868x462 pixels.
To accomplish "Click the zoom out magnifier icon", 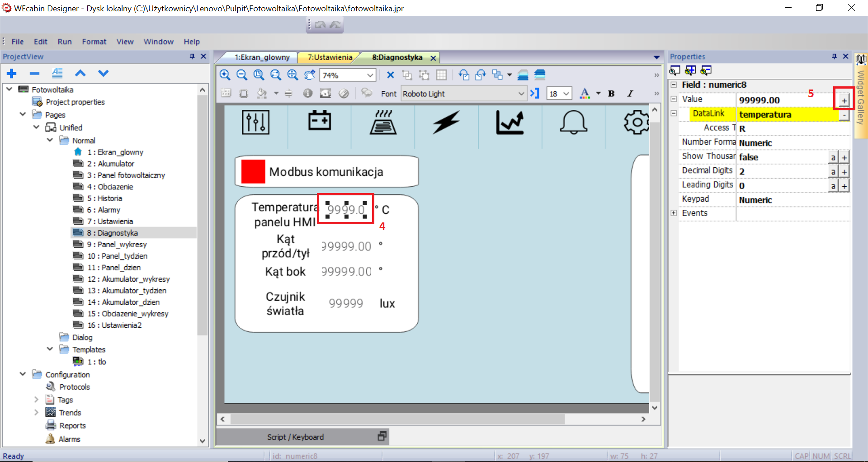I will tap(242, 75).
